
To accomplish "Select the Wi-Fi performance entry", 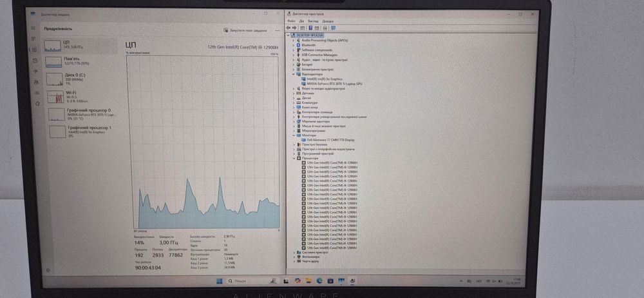I will tap(82, 96).
